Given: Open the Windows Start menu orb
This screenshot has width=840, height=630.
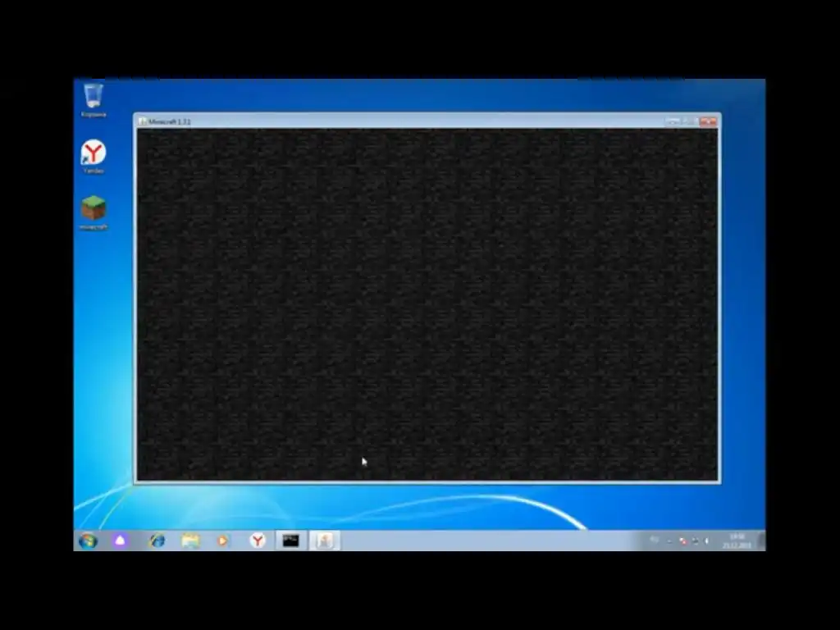Looking at the screenshot, I should coord(89,541).
